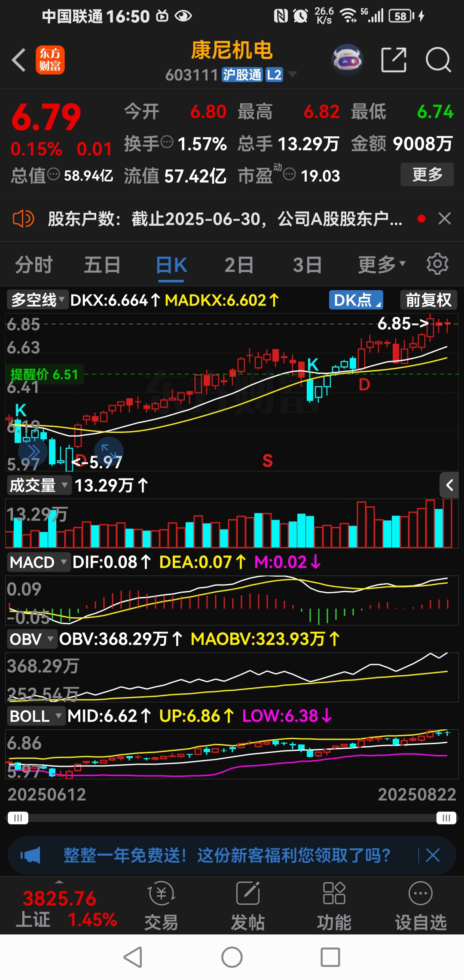464x980 pixels.
Task: Open 发帖 post icon
Action: pyautogui.click(x=248, y=906)
